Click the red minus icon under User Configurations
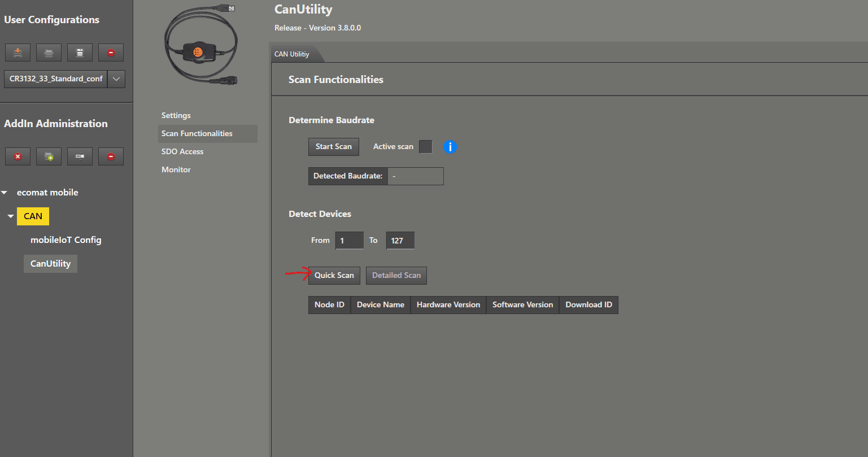Viewport: 868px width, 457px height. (x=111, y=53)
